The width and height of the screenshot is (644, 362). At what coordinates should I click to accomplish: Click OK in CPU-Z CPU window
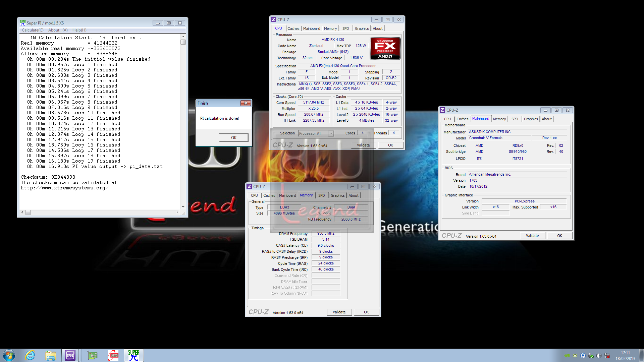391,145
